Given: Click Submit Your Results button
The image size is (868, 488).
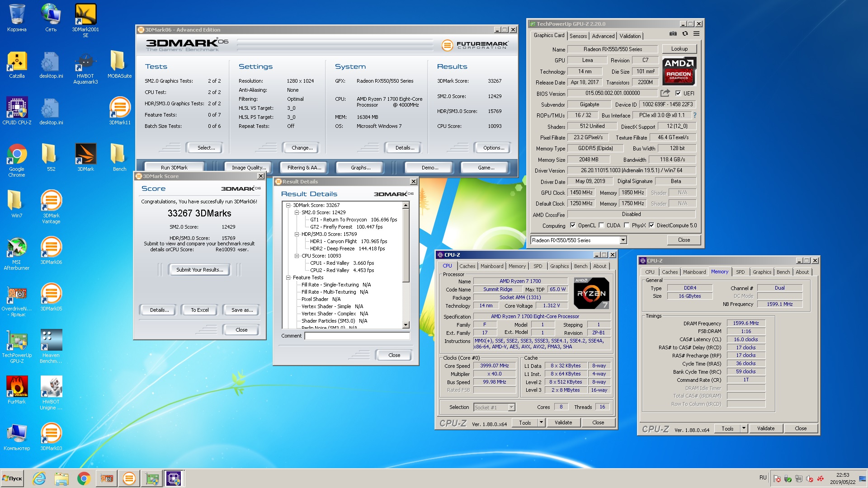Looking at the screenshot, I should (200, 270).
